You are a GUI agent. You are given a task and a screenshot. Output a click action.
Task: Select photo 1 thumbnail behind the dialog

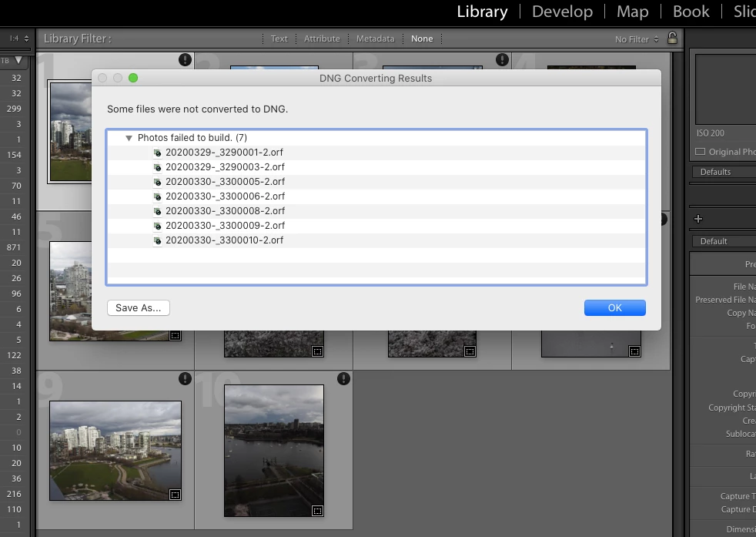coord(70,132)
